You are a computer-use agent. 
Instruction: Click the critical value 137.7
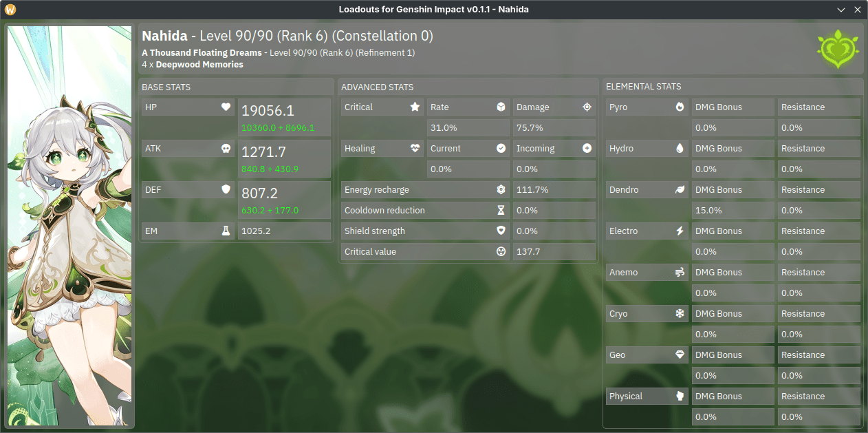pyautogui.click(x=528, y=252)
